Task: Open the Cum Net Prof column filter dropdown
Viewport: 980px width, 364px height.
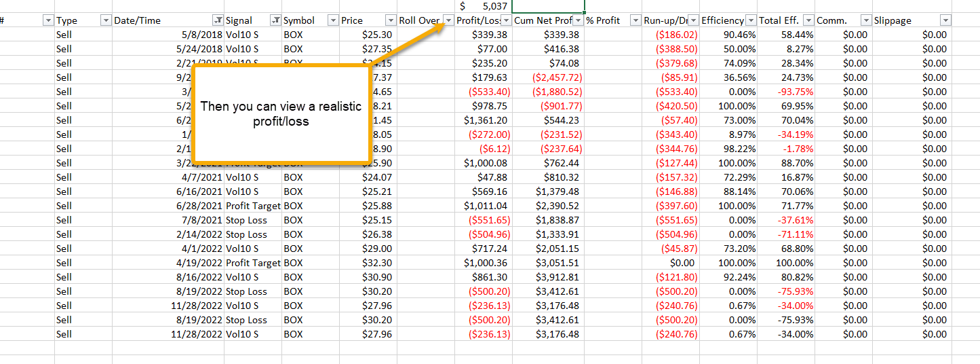Action: [x=578, y=20]
